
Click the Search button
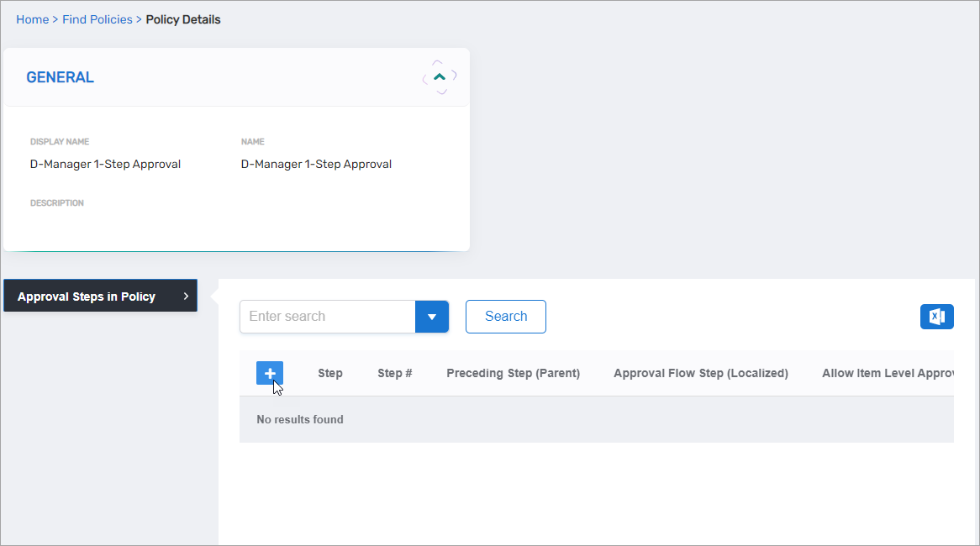[x=505, y=316]
